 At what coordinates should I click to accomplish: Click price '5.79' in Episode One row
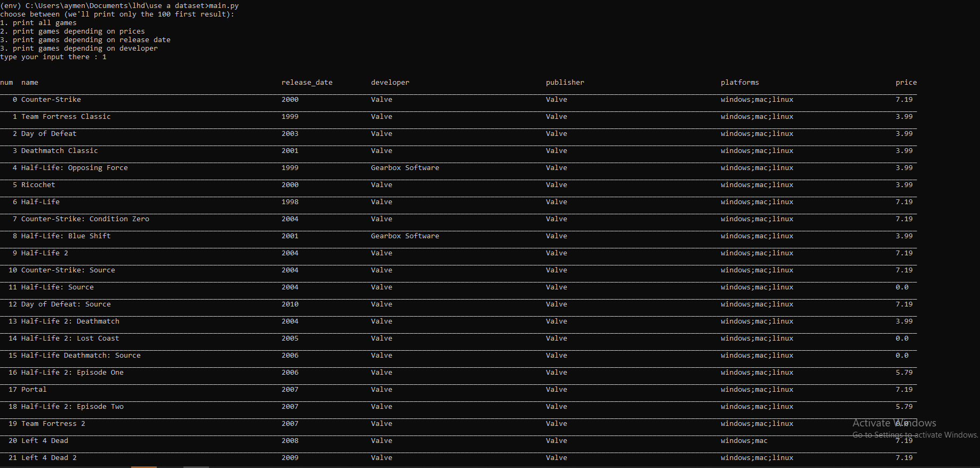pyautogui.click(x=904, y=373)
